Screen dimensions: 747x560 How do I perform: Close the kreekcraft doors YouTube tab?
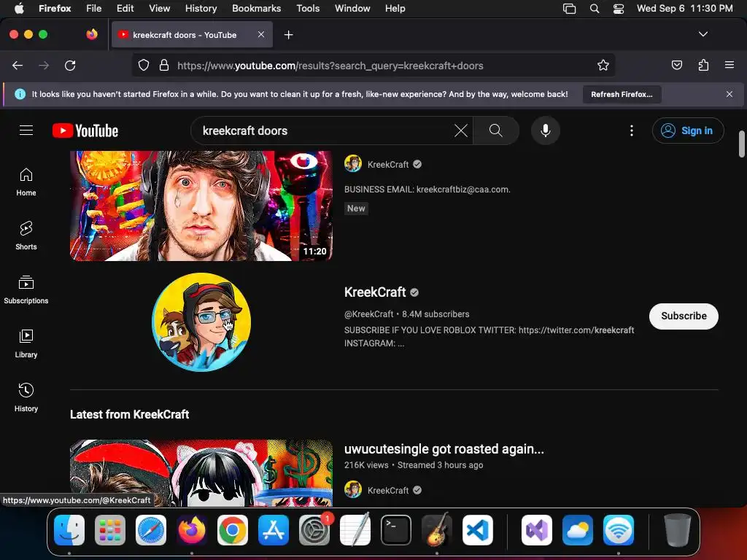[x=261, y=34]
